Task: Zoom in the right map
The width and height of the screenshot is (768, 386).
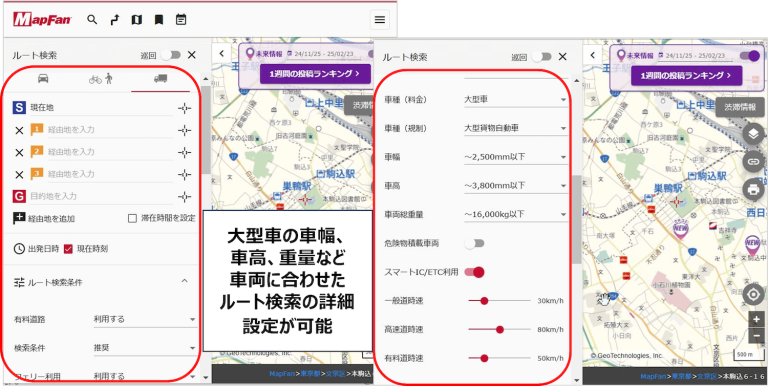Action: pos(756,319)
